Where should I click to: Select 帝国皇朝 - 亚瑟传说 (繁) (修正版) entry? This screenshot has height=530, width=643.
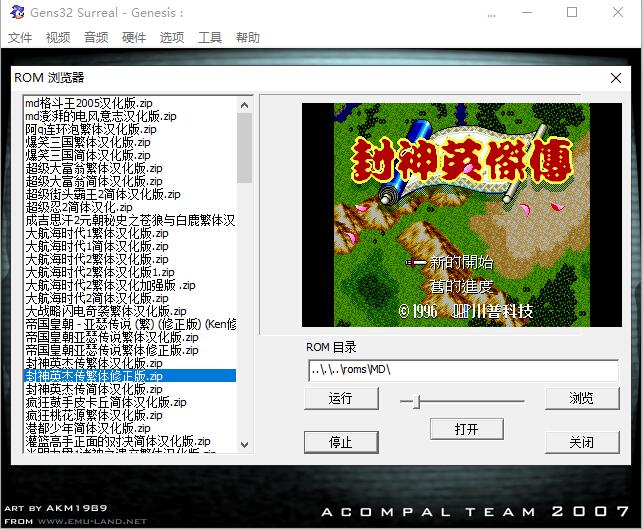(x=130, y=324)
